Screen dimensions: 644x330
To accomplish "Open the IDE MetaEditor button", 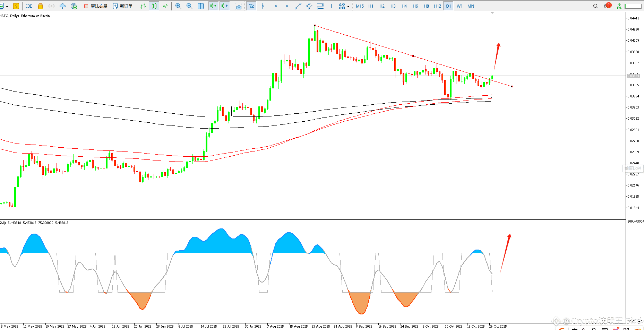I will pyautogui.click(x=29, y=6).
